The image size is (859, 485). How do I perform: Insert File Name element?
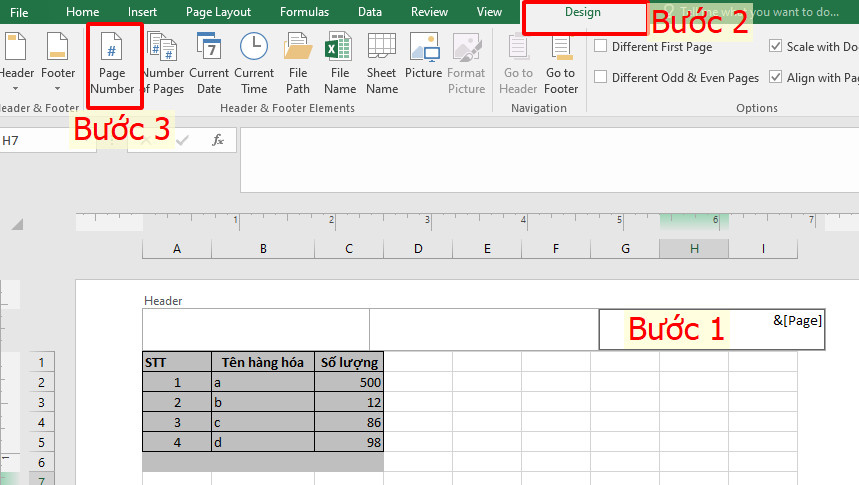coord(340,63)
